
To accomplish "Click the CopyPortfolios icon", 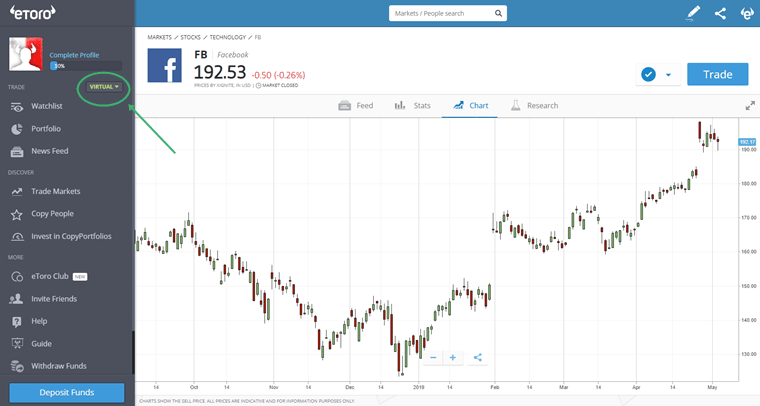I will click(17, 237).
